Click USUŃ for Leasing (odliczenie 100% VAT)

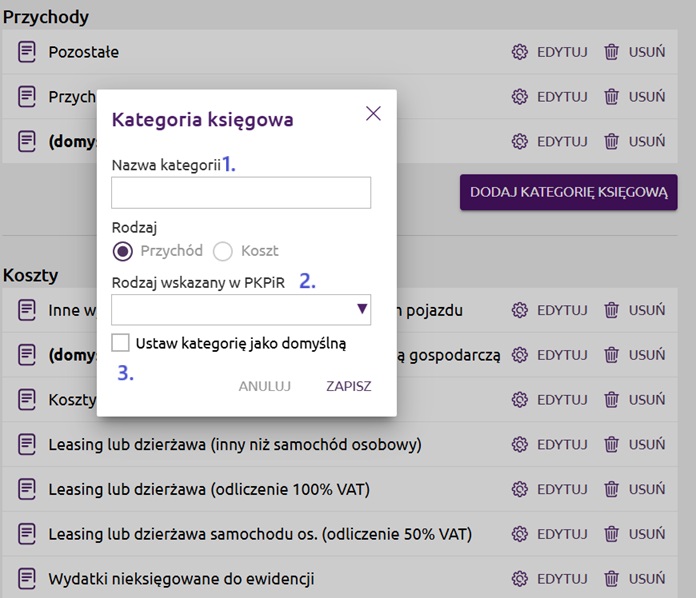click(x=647, y=489)
